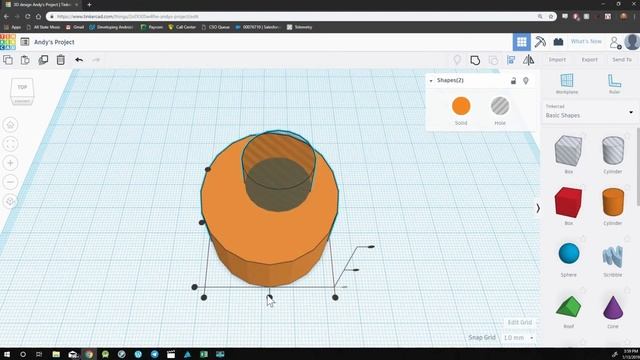640x360 pixels.
Task: Open a new browser tab
Action: pyautogui.click(x=89, y=5)
